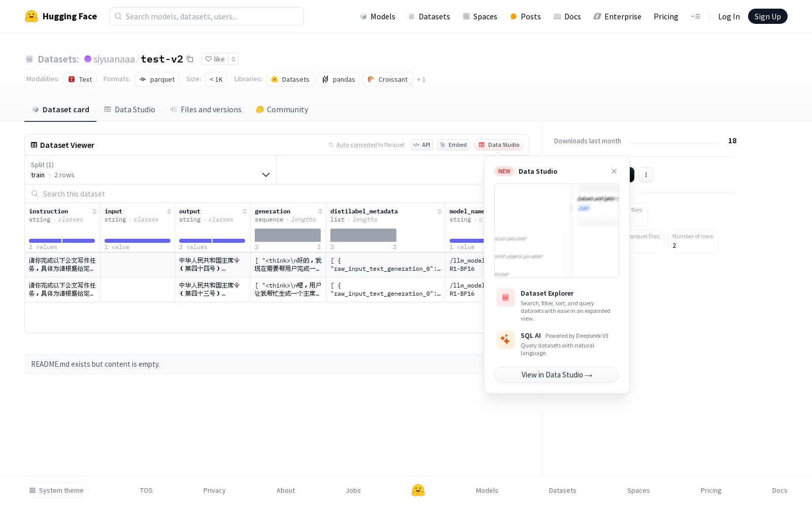The height and width of the screenshot is (508, 812).
Task: Click the API button in Dataset Viewer
Action: click(x=422, y=145)
